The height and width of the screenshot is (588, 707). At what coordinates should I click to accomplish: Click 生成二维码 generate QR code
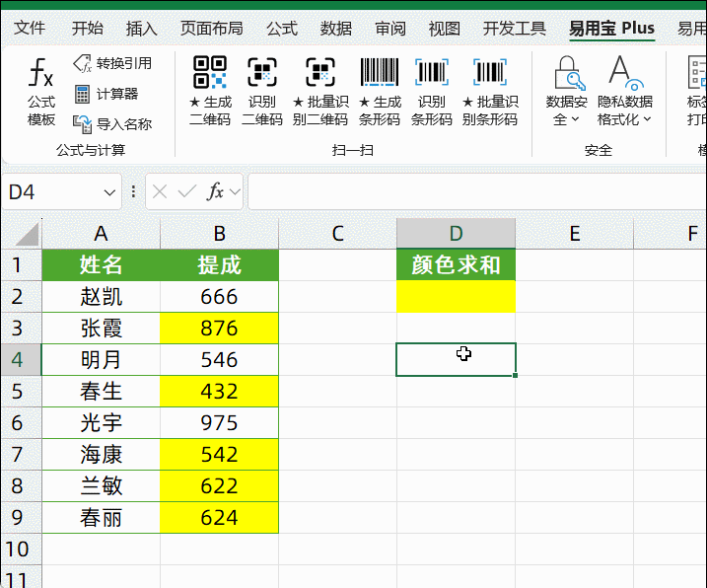[210, 91]
